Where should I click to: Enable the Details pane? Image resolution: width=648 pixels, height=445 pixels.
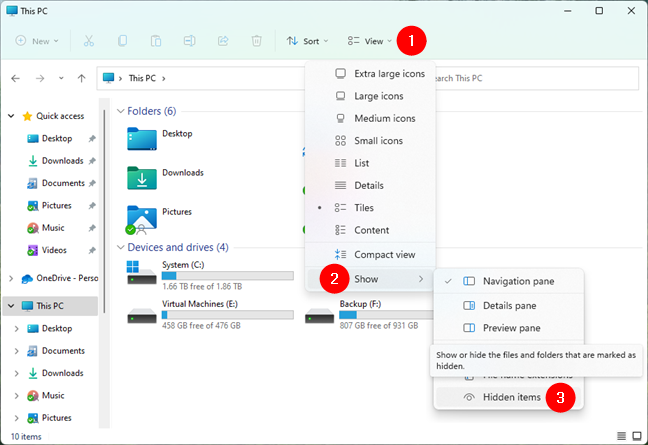[509, 305]
